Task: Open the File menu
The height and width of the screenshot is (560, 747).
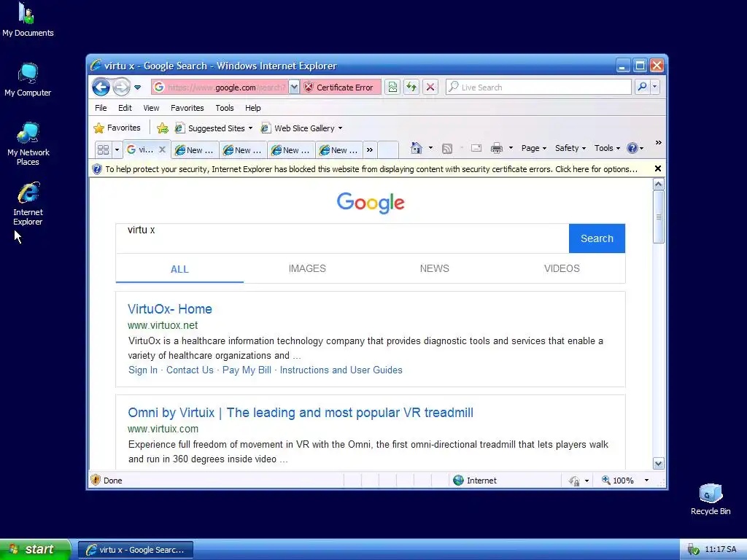Action: click(x=101, y=108)
